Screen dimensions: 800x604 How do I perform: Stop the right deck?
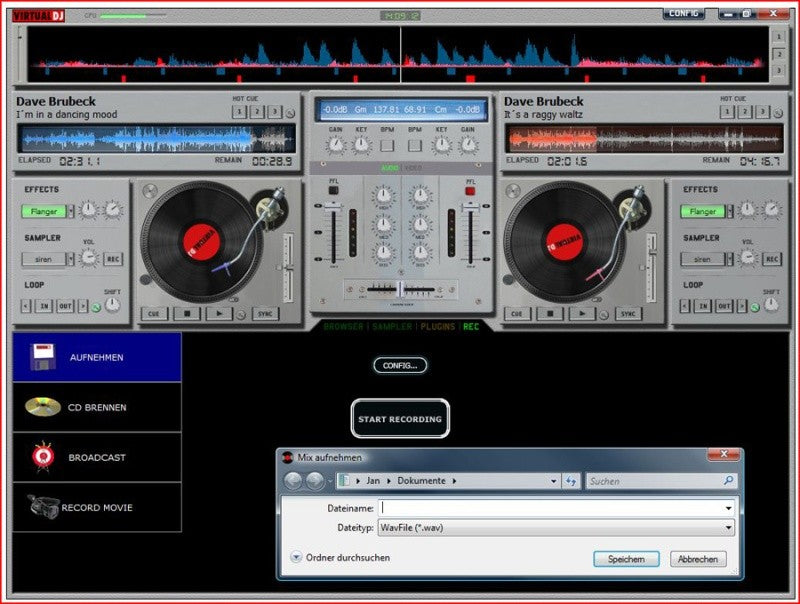coord(550,314)
